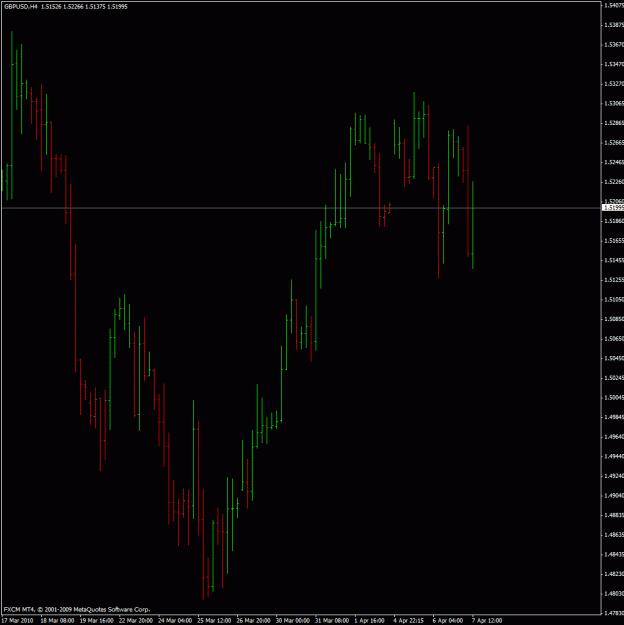Click the 1.4823 price scale label
This screenshot has width=624, height=625.
click(x=614, y=574)
